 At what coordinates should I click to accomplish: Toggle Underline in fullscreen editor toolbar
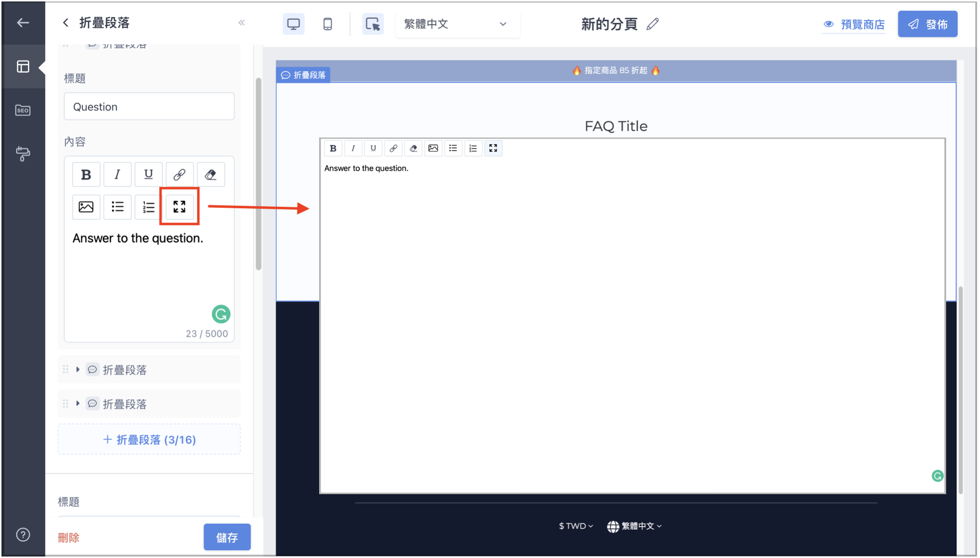373,148
